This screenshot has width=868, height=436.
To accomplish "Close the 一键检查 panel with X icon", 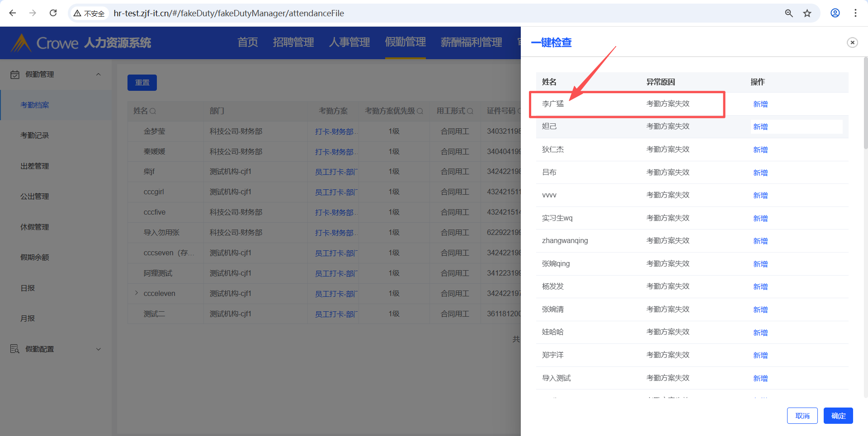I will tap(852, 42).
